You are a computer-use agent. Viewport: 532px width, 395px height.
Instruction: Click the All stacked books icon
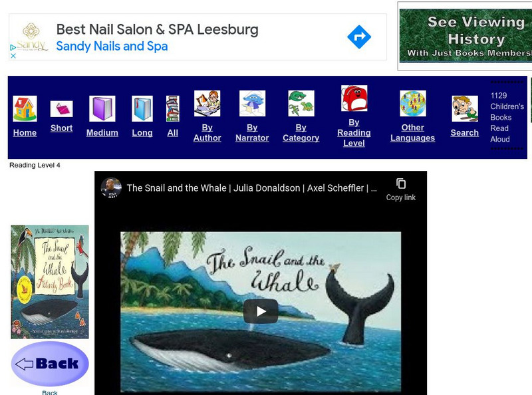[x=173, y=108]
